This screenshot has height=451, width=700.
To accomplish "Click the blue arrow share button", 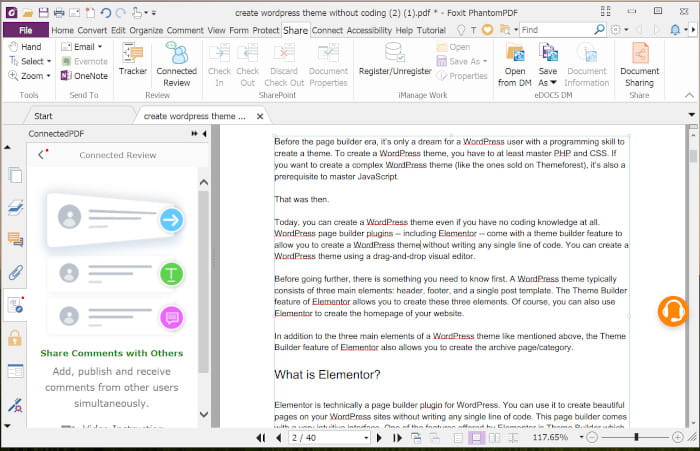I will [x=171, y=220].
